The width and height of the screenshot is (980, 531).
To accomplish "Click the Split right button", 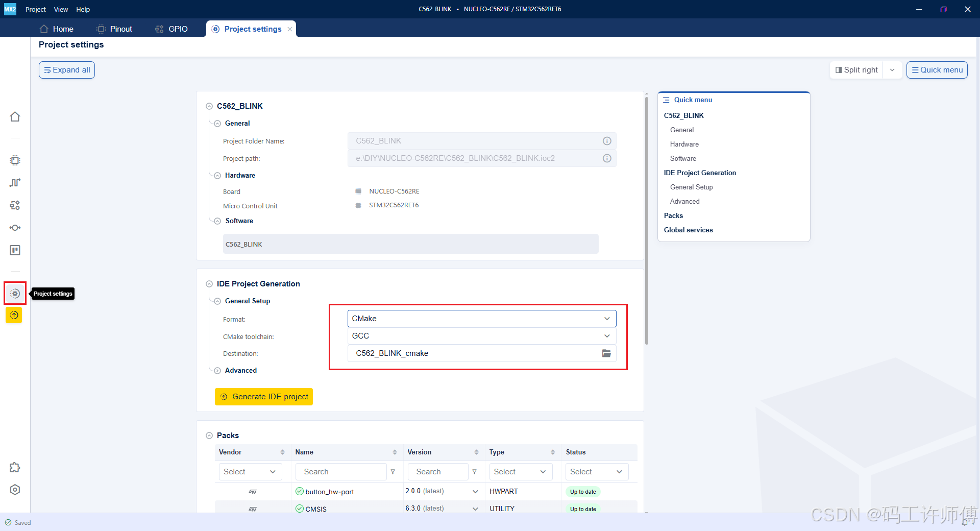I will coord(856,70).
